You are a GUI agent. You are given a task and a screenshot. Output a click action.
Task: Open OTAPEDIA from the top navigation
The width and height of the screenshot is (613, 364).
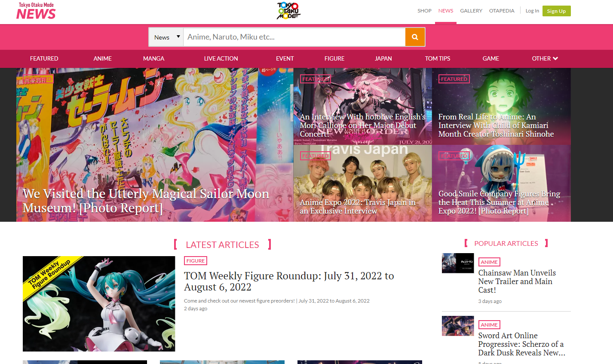click(501, 11)
